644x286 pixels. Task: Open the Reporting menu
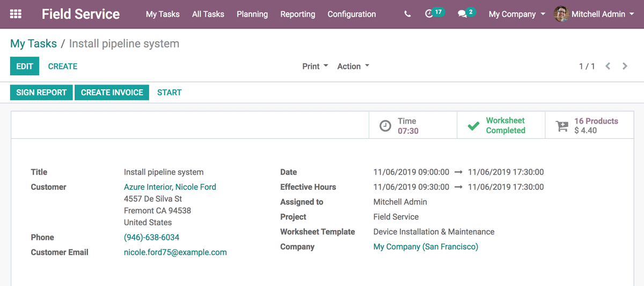(x=298, y=14)
